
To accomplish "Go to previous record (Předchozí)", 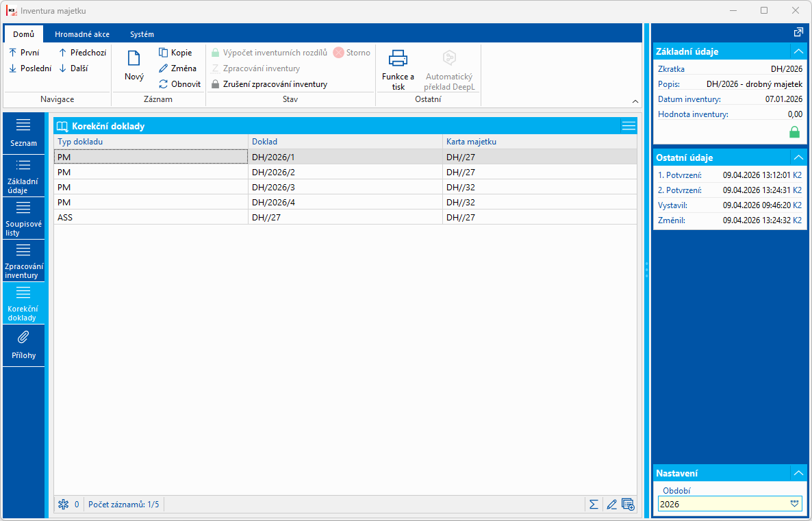I will click(x=82, y=53).
